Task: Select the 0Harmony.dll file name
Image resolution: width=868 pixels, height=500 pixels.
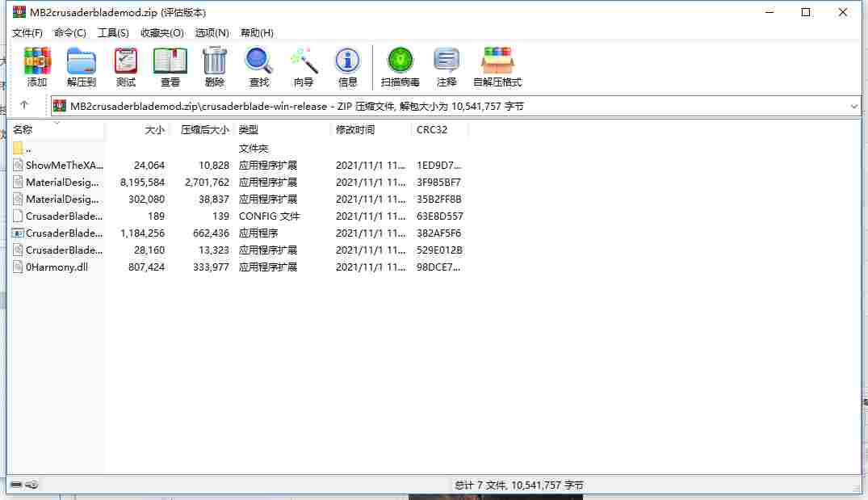Action: [57, 267]
